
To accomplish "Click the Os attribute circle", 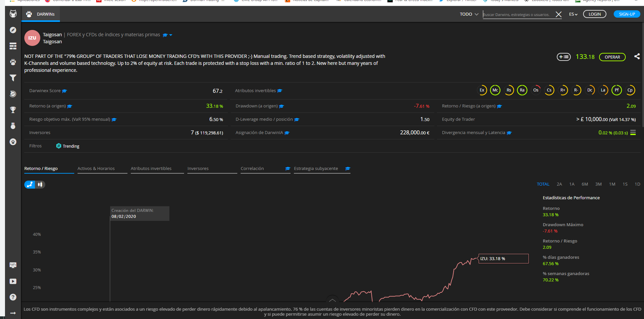I will pyautogui.click(x=536, y=90).
